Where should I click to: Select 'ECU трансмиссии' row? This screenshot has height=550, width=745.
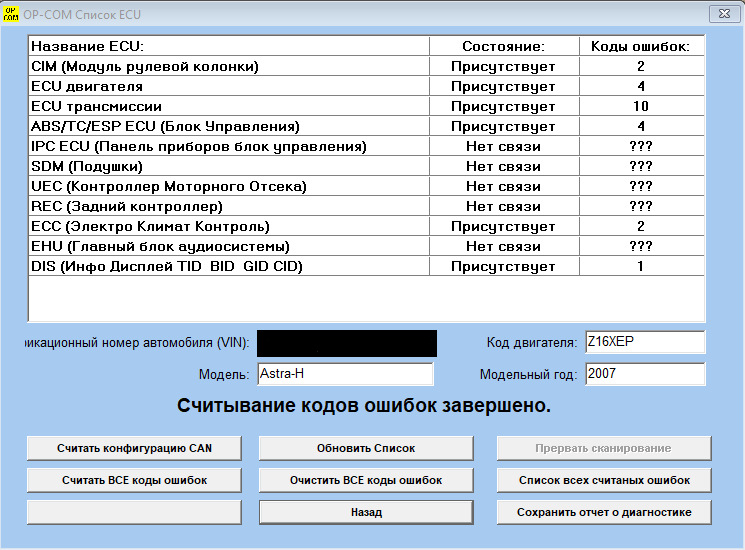(x=366, y=106)
